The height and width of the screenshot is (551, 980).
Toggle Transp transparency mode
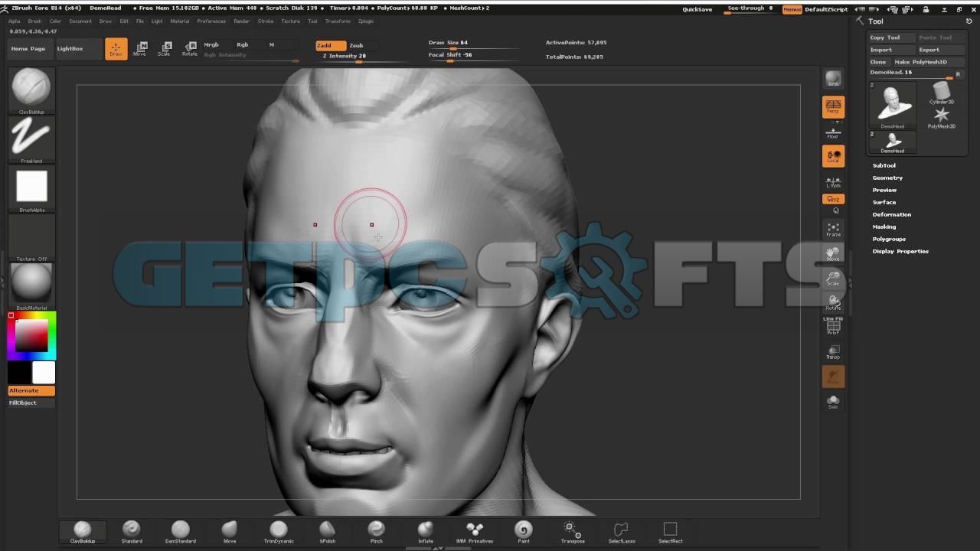(x=833, y=351)
